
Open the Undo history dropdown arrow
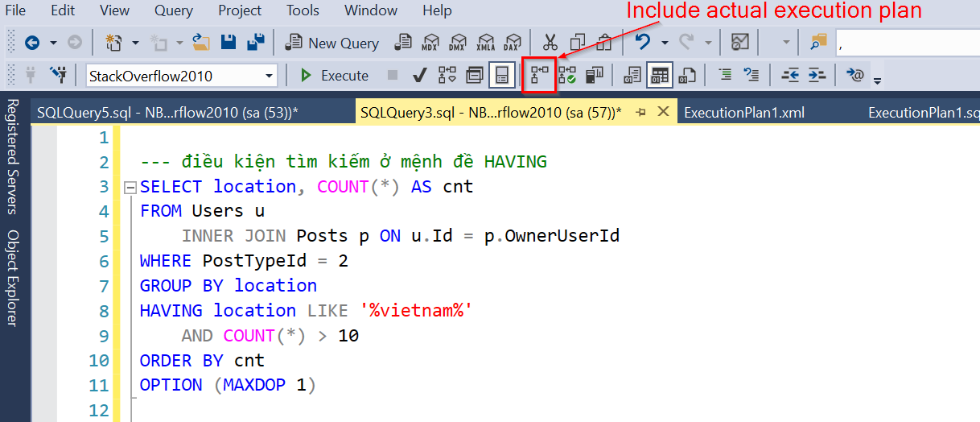coord(664,43)
